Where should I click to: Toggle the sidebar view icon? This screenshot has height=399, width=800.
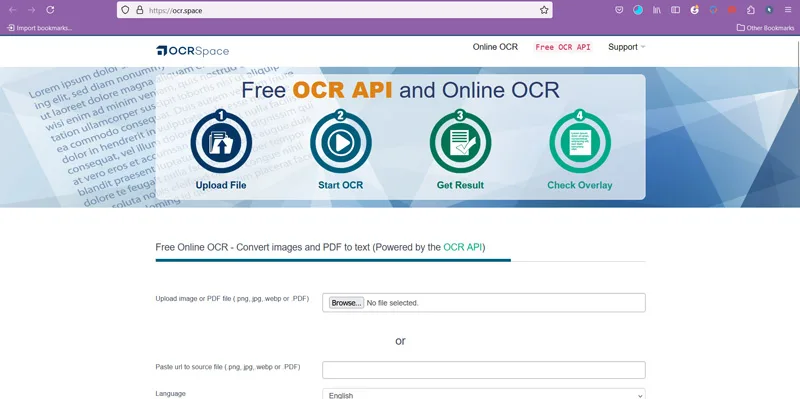pos(676,10)
